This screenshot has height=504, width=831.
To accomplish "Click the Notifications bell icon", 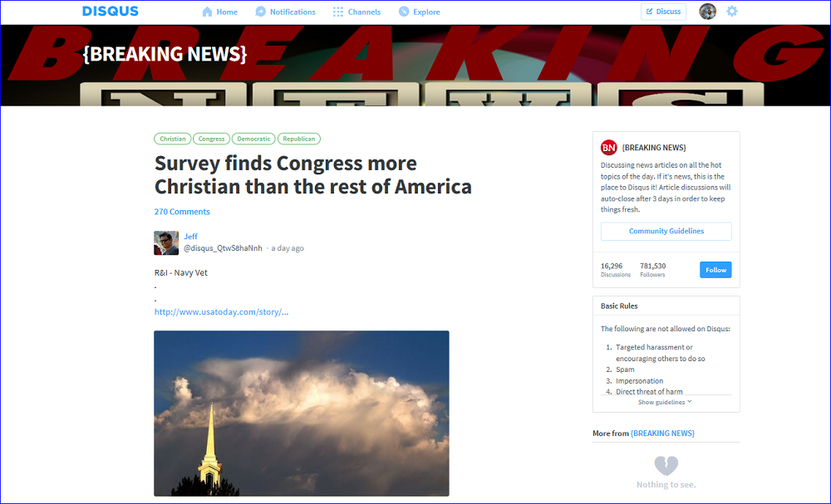I will coord(261,12).
